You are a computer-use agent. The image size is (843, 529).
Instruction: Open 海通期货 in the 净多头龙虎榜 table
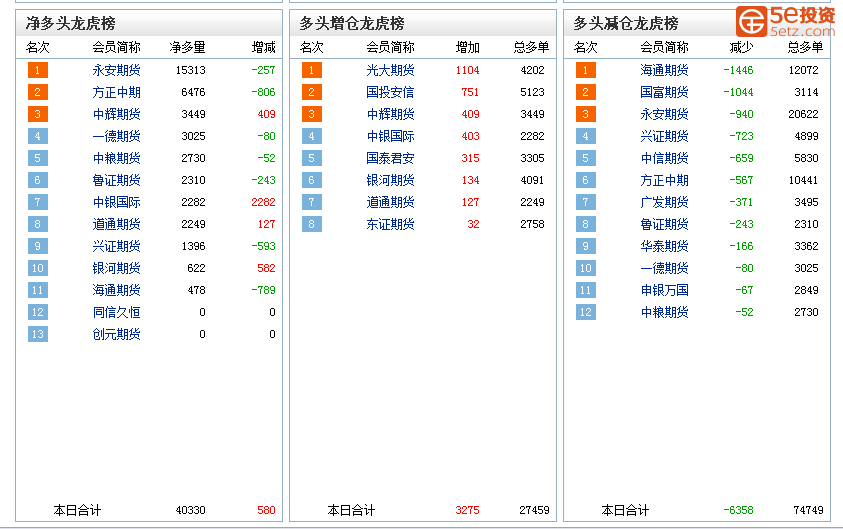[x=116, y=291]
